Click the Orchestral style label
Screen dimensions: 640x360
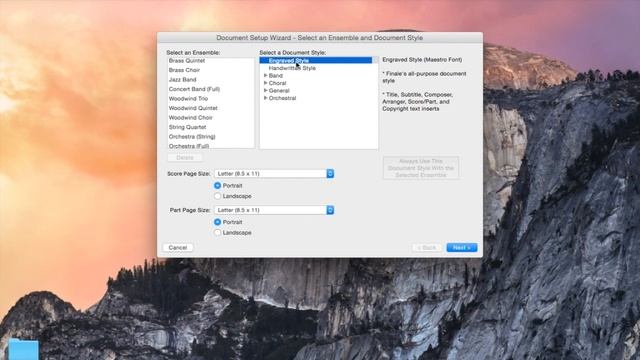(282, 98)
